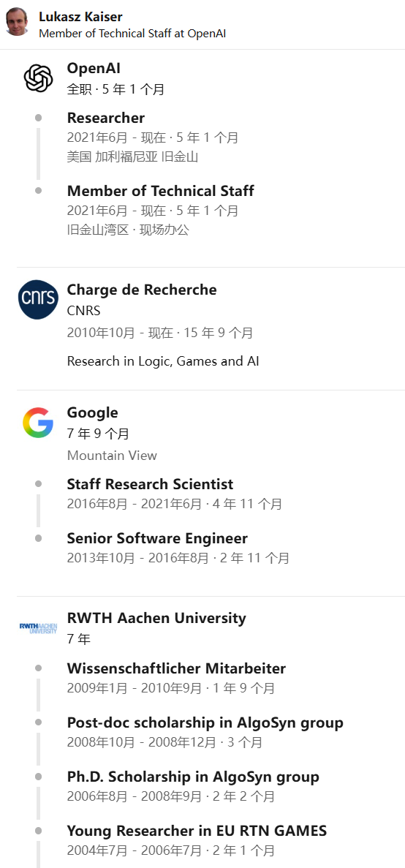Image resolution: width=405 pixels, height=868 pixels.
Task: Open the CNRS company logo
Action: pos(38,300)
